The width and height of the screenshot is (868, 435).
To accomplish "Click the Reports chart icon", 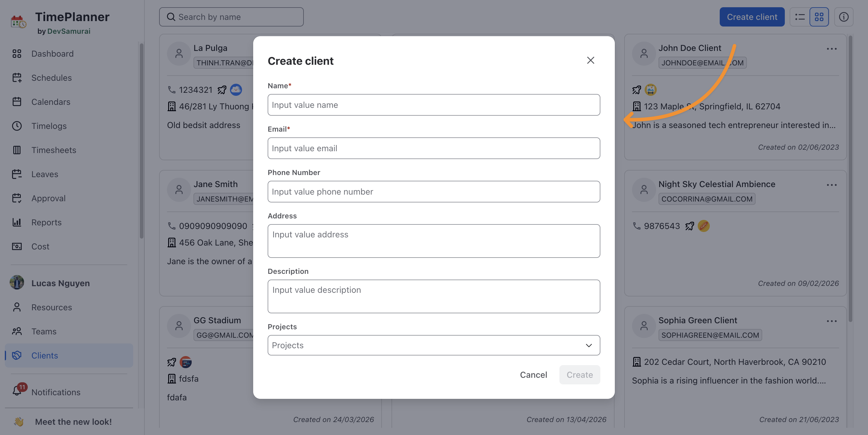I will tap(17, 222).
